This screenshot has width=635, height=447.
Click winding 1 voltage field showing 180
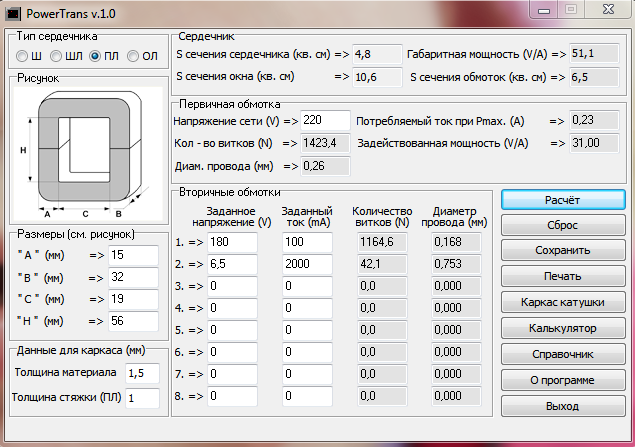click(232, 242)
